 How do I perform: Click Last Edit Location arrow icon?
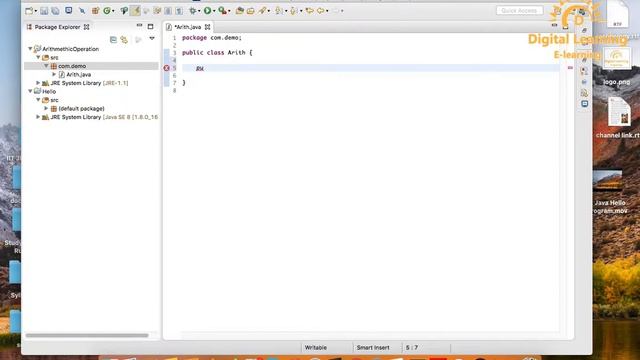click(x=309, y=11)
